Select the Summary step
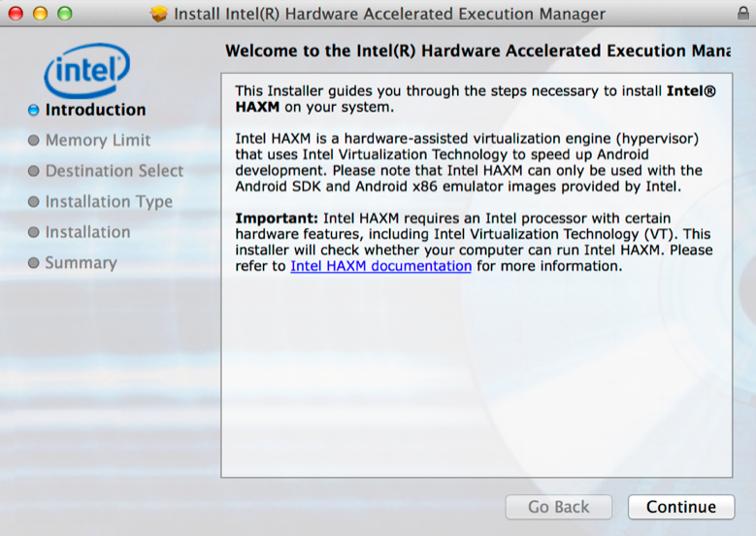756x536 pixels. coord(81,263)
